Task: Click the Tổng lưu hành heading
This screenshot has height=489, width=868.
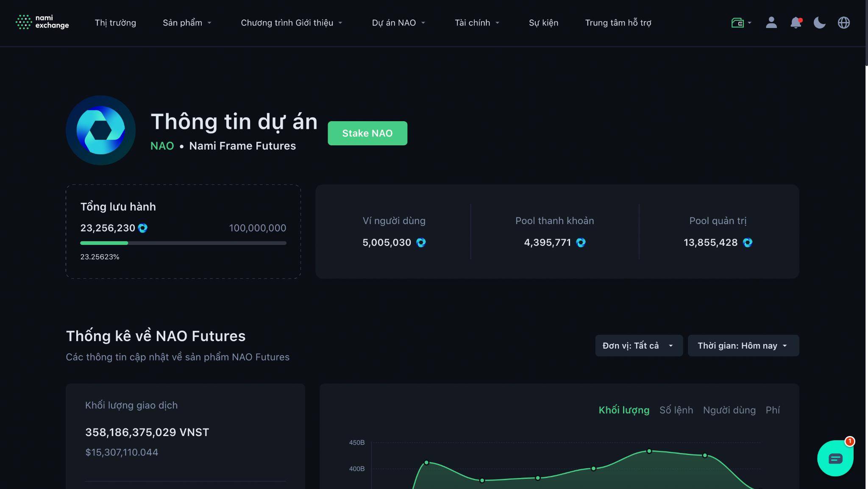Action: 118,207
